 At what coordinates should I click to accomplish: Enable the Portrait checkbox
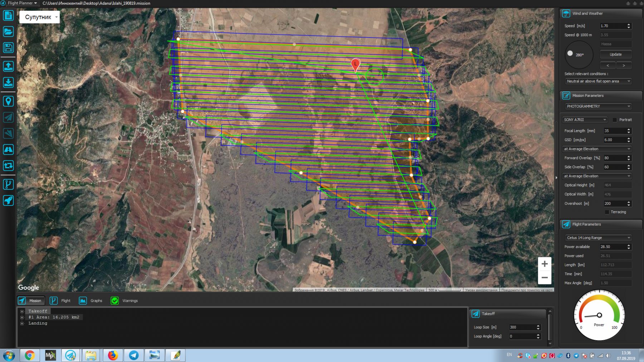(615, 120)
